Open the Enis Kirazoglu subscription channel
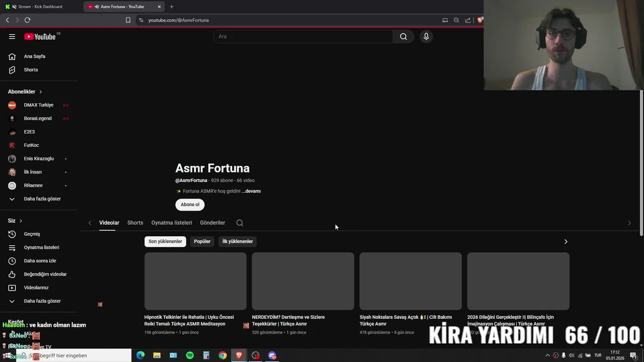Viewport: 644px width, 362px height. [39, 159]
